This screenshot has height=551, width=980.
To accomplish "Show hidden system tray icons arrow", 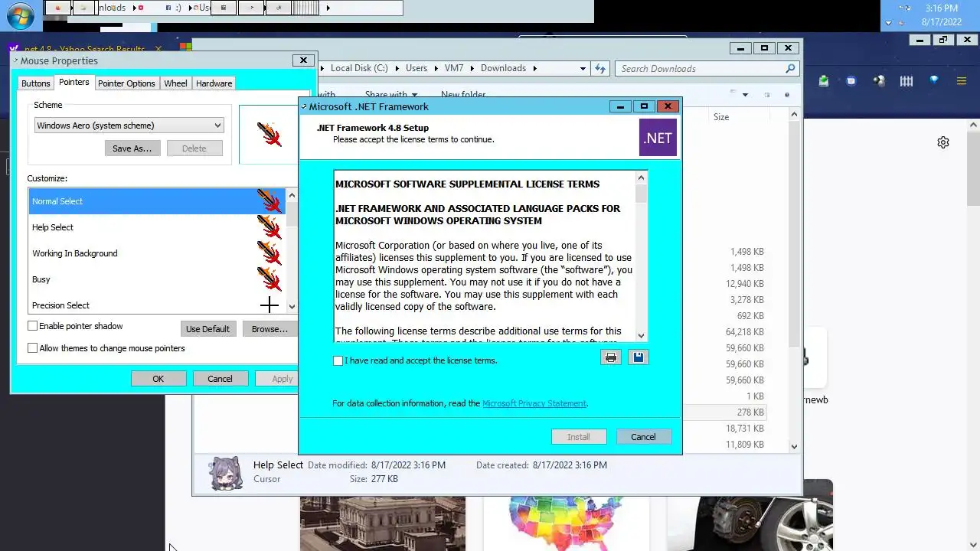I will [x=889, y=23].
